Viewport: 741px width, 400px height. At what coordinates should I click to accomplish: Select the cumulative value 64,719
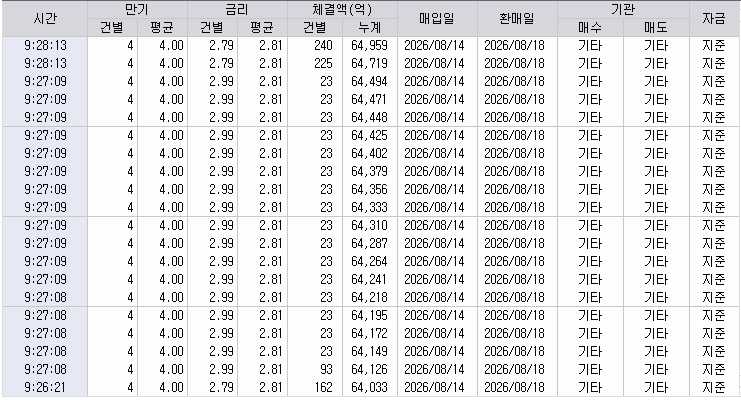coord(369,64)
